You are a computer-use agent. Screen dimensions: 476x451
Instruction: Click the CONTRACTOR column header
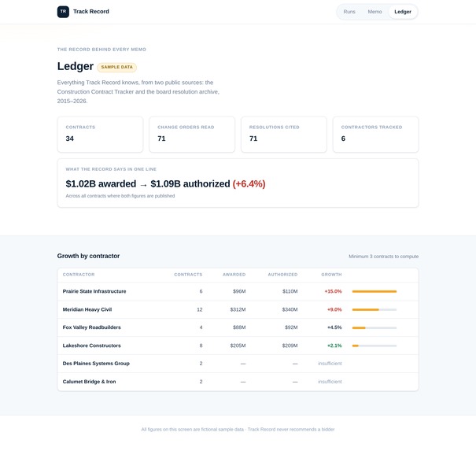click(x=79, y=275)
